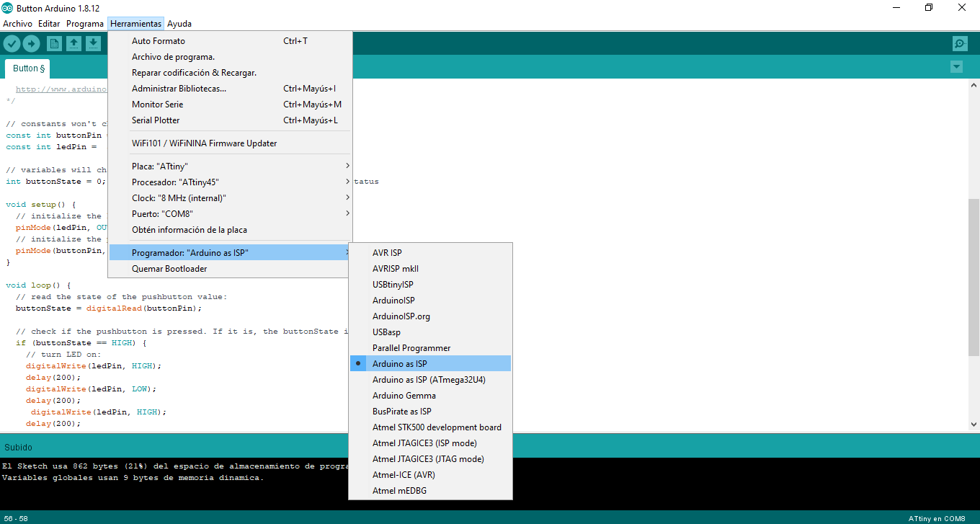
Task: Click the Upload arrow icon
Action: pyautogui.click(x=31, y=44)
